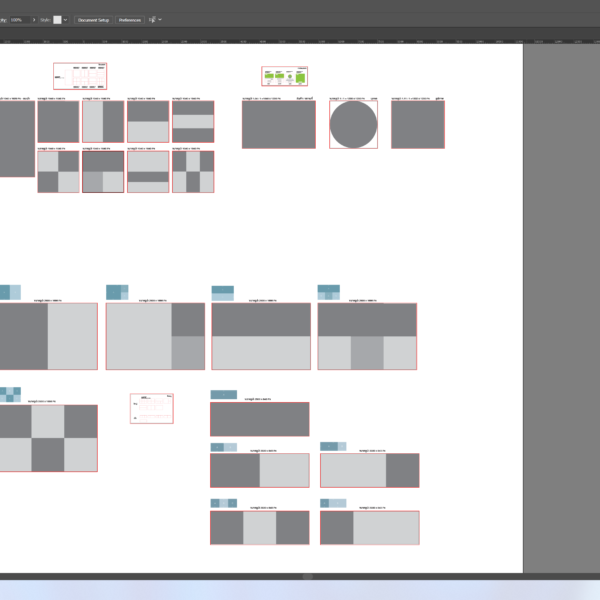Open the Document Setup dialog
Image resolution: width=600 pixels, height=600 pixels.
(x=93, y=20)
